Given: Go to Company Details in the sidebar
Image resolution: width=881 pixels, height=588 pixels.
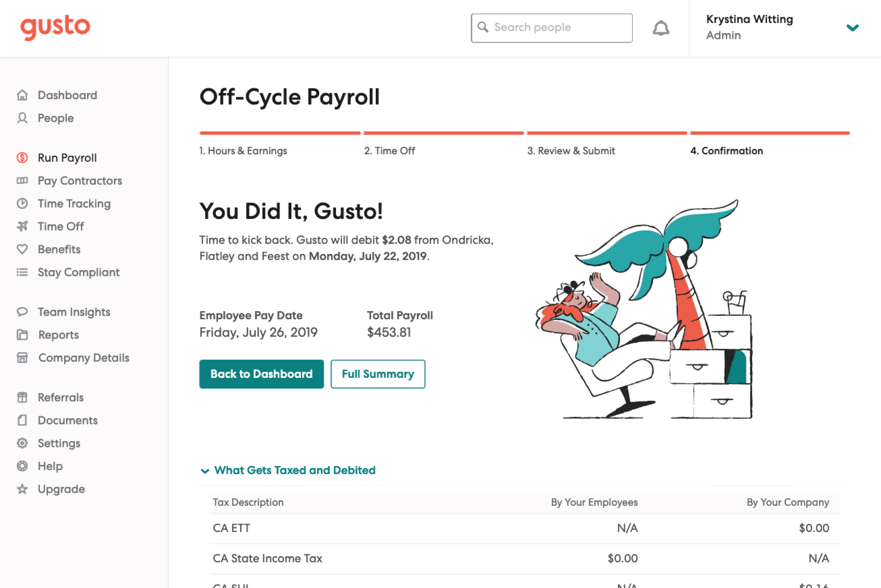Looking at the screenshot, I should [x=83, y=358].
